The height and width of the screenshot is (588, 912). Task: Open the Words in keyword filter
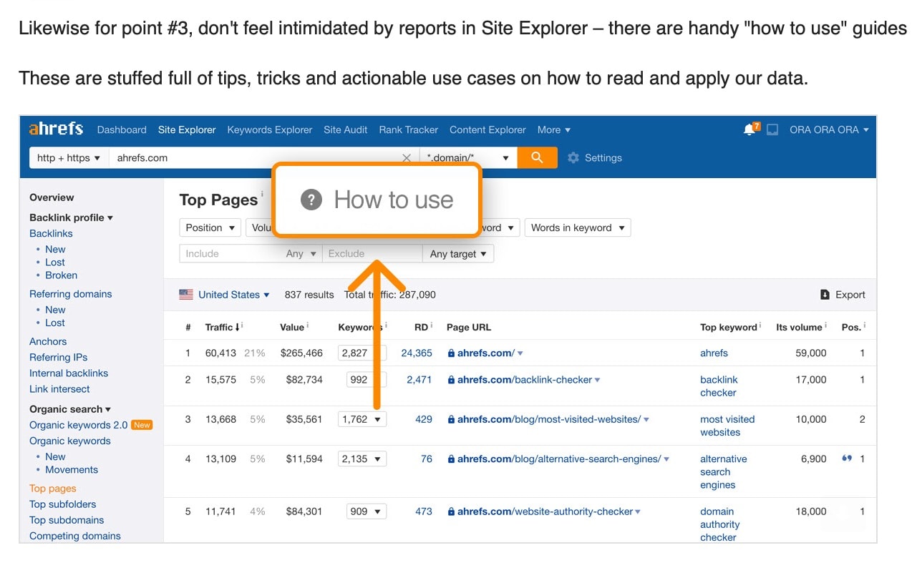tap(578, 227)
